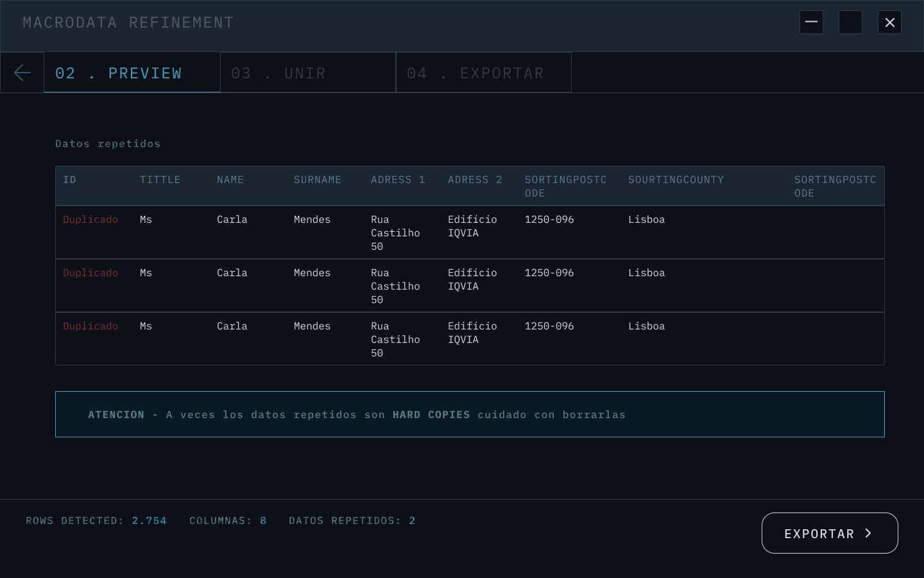Click the "Datos repetidos" section heading
This screenshot has height=578, width=924.
coord(108,143)
